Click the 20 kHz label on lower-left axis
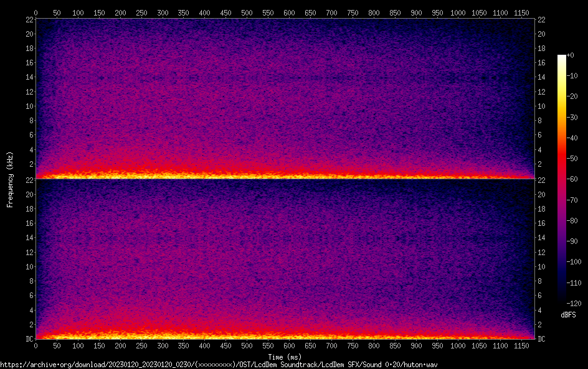 click(29, 194)
